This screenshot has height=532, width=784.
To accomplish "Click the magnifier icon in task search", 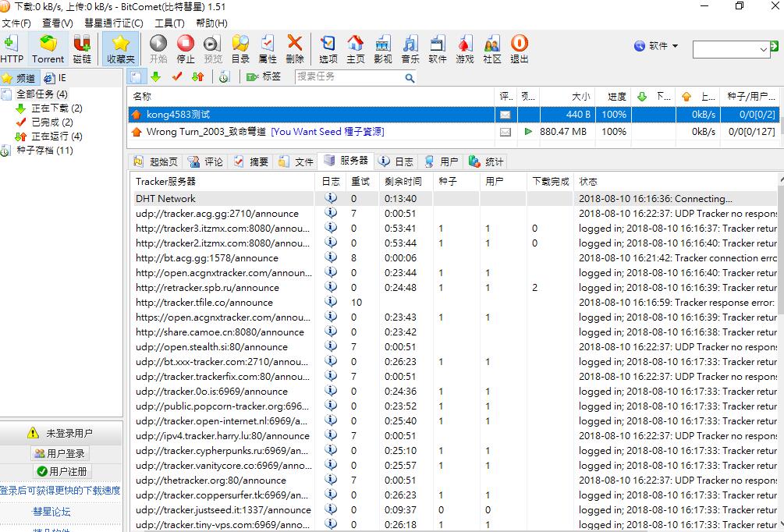I will pyautogui.click(x=410, y=77).
